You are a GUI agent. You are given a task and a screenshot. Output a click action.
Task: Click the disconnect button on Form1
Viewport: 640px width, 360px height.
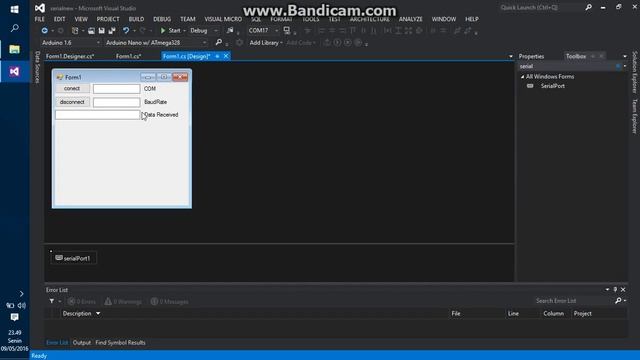tap(72, 102)
